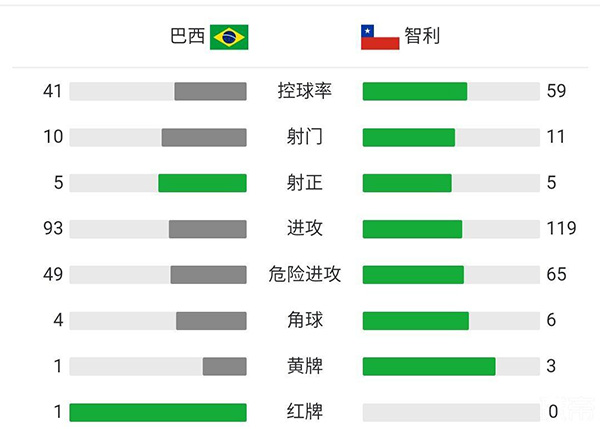Select the 巴西 team name

coord(187,37)
